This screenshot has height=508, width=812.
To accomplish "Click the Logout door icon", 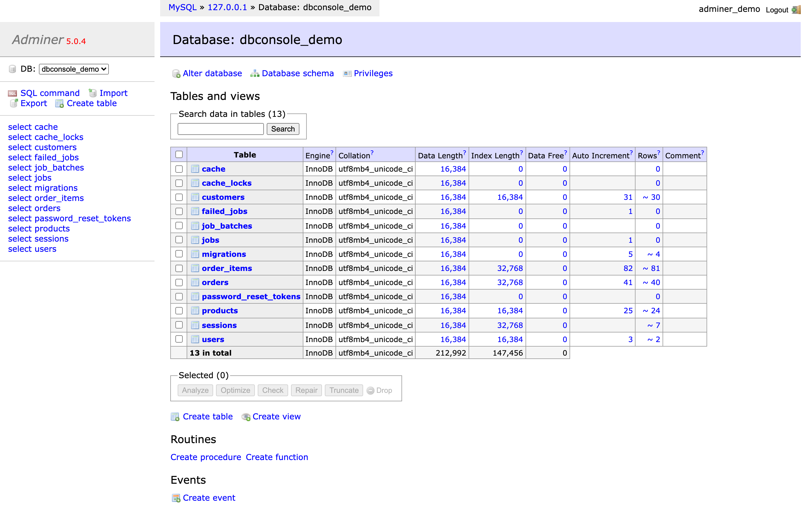I will pyautogui.click(x=796, y=9).
